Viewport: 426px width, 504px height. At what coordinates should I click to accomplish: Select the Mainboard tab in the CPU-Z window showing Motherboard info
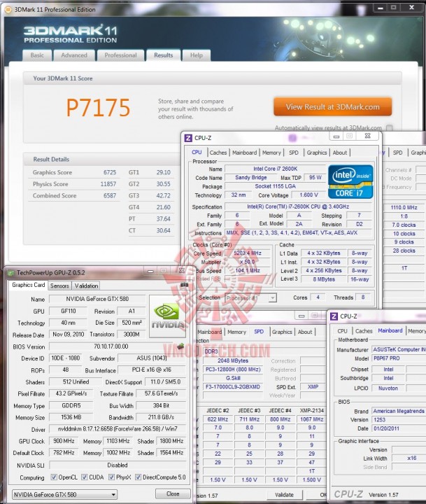390,330
